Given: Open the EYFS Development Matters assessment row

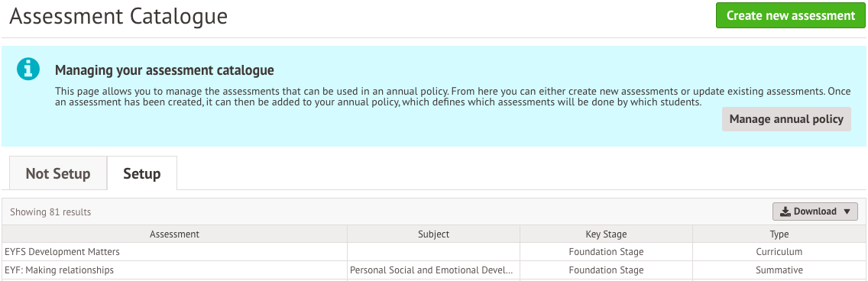Looking at the screenshot, I should point(433,252).
